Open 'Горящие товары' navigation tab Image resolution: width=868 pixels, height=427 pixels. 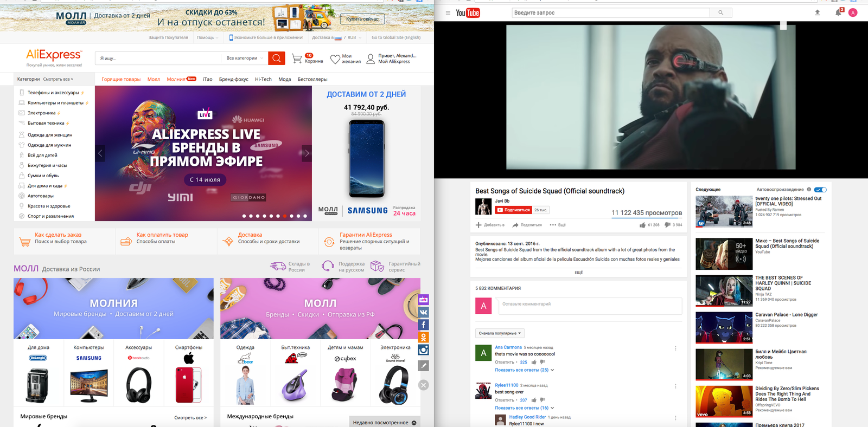[121, 79]
